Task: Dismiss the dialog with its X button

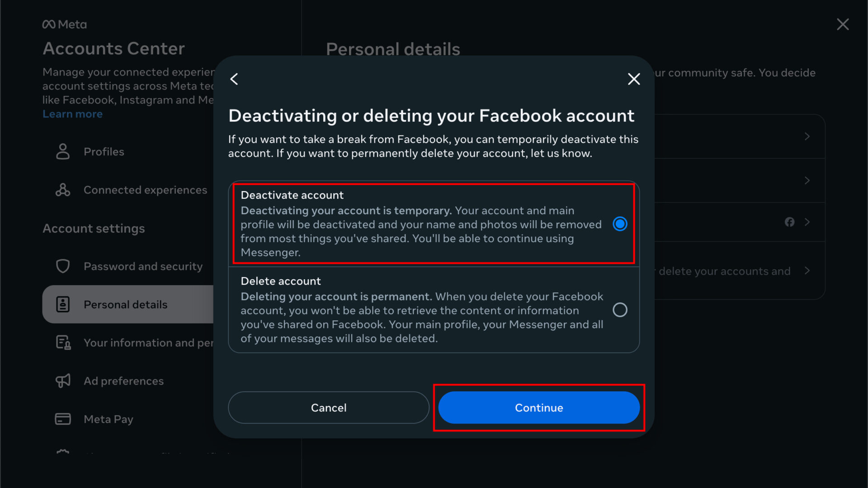Action: click(x=634, y=79)
